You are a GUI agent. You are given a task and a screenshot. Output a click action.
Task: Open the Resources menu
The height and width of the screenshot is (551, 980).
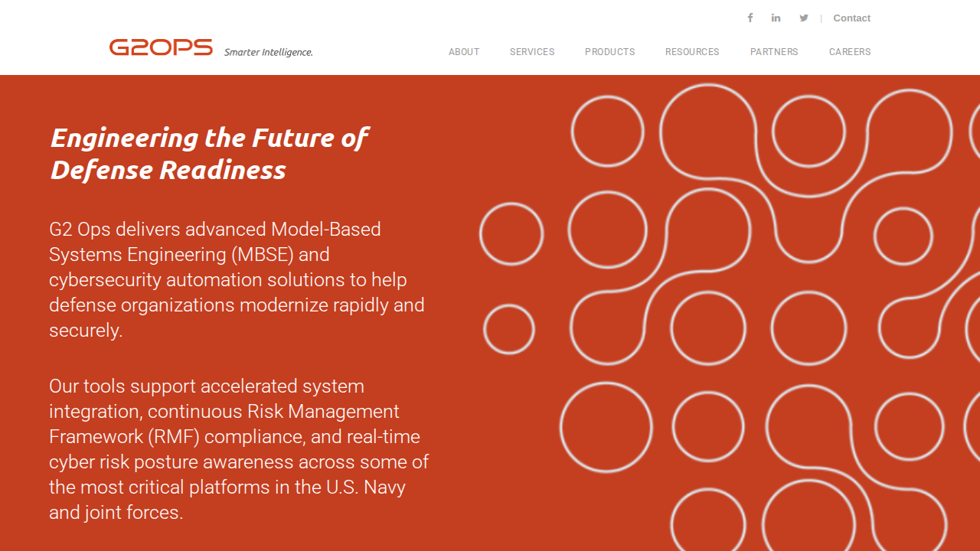(x=692, y=52)
